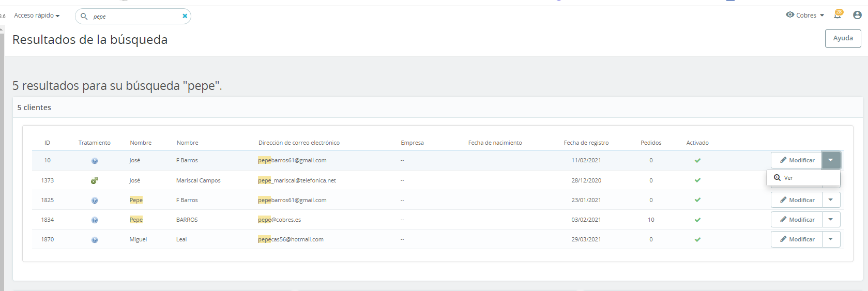Open the dropdown arrow beside Modificar for 1825

831,200
